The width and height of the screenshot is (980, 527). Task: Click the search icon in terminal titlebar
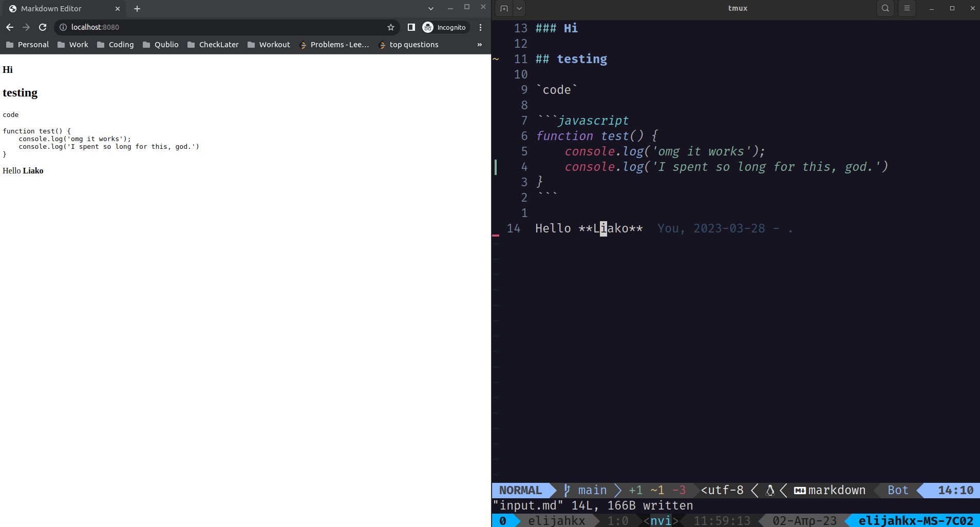pos(885,8)
